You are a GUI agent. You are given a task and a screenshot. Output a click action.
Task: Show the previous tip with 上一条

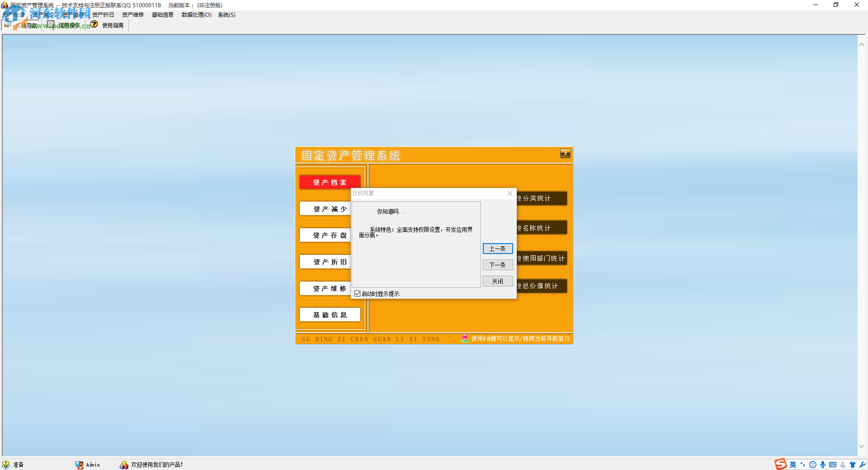click(498, 249)
